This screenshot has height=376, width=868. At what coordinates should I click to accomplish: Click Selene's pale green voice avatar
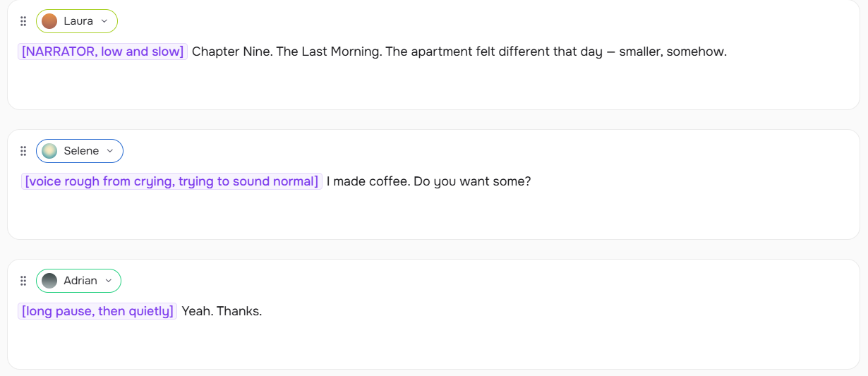click(x=49, y=151)
